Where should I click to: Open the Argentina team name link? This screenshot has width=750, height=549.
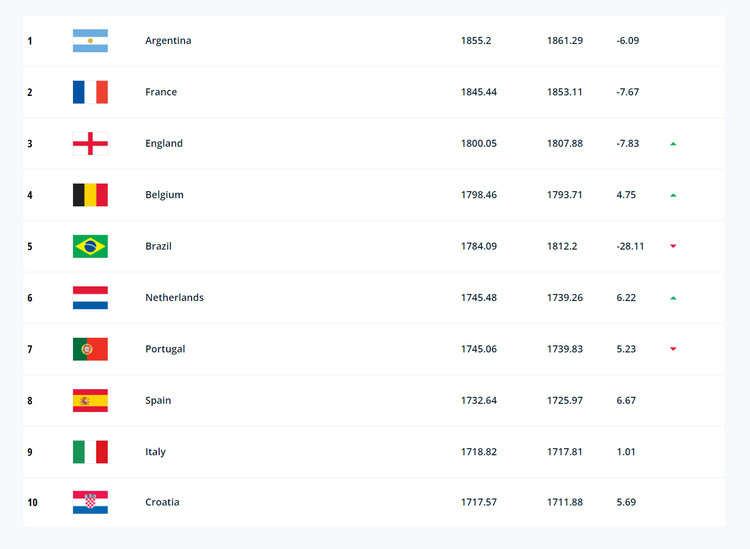168,41
